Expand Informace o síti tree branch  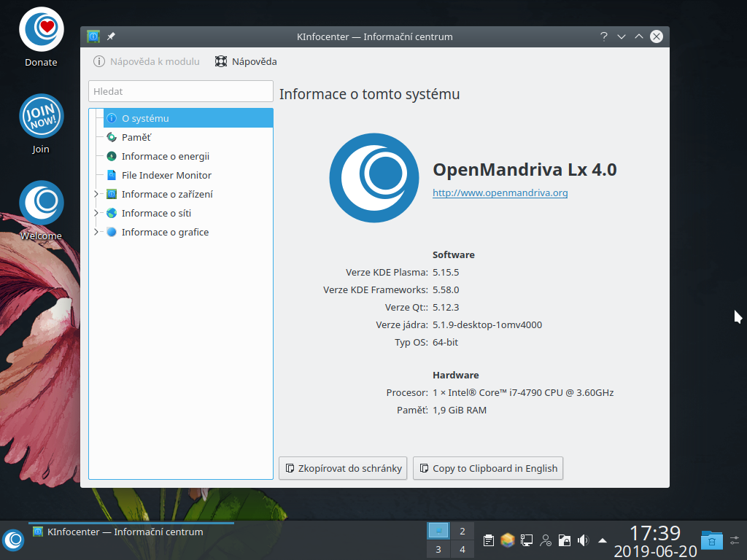pos(95,213)
